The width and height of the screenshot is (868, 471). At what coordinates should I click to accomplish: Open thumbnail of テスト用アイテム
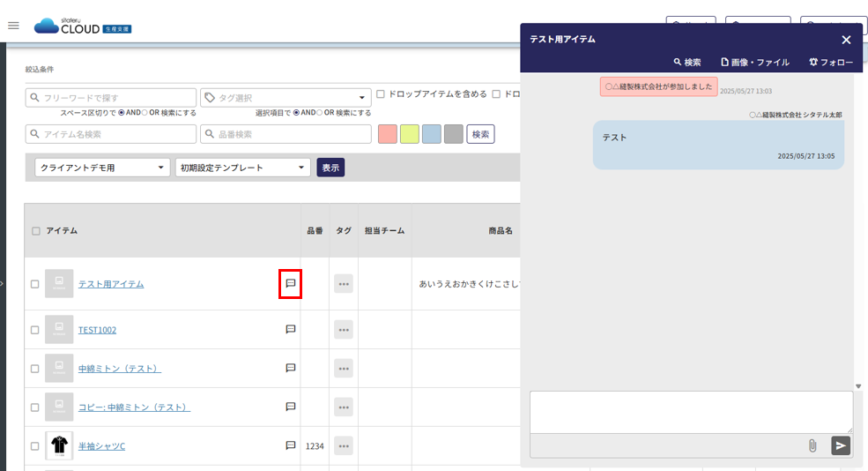tap(59, 284)
